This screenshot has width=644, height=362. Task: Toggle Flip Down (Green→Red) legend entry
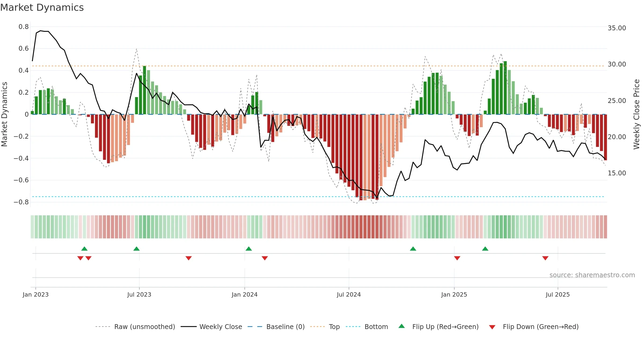tap(534, 327)
